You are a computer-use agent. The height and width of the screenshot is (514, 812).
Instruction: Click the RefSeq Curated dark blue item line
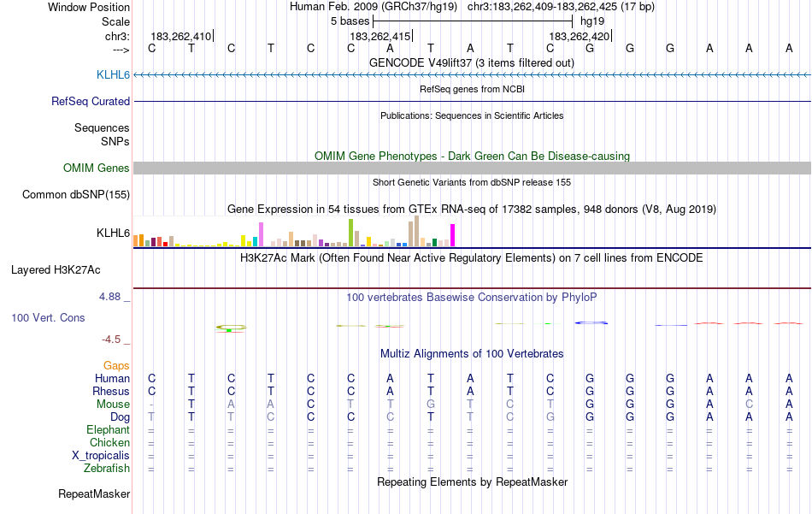(472, 101)
